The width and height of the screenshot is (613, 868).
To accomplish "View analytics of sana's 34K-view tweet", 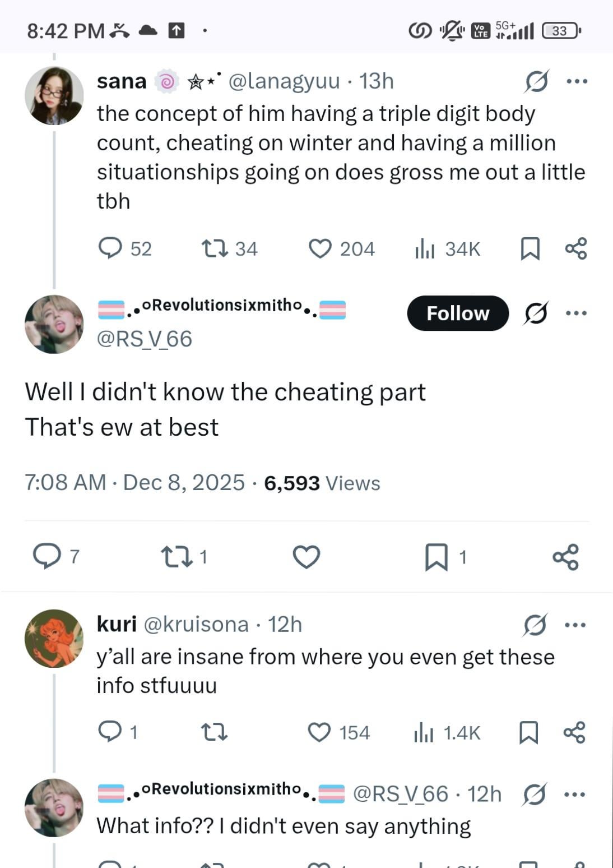I will coord(425,248).
